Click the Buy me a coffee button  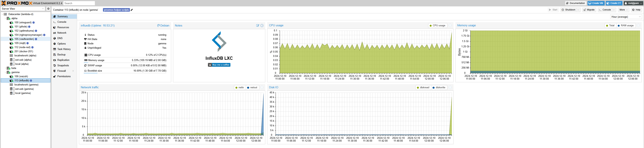click(219, 65)
